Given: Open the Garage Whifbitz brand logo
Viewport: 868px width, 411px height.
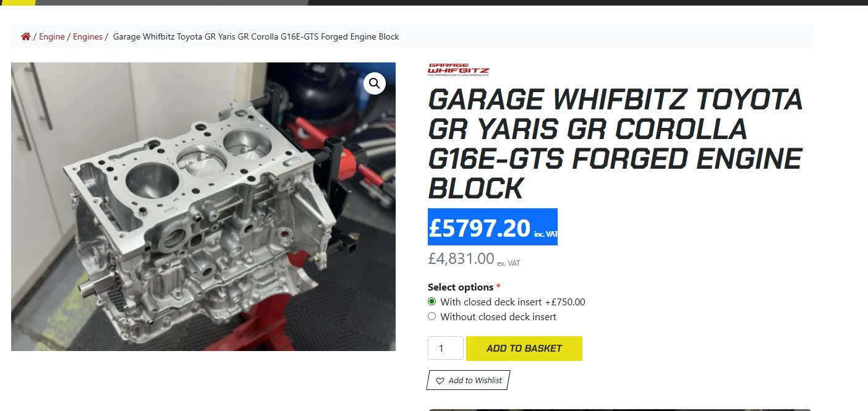Looking at the screenshot, I should pyautogui.click(x=458, y=69).
